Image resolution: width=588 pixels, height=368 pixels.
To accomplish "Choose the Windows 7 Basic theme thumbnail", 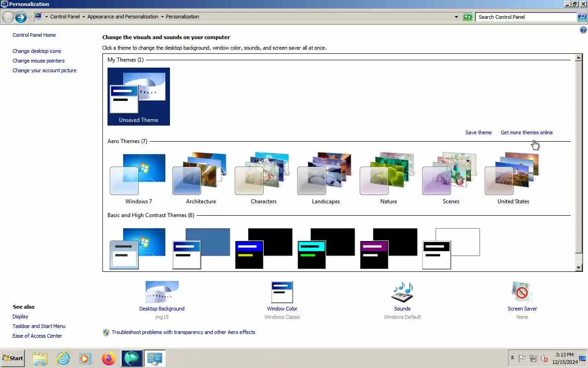I will tap(138, 248).
